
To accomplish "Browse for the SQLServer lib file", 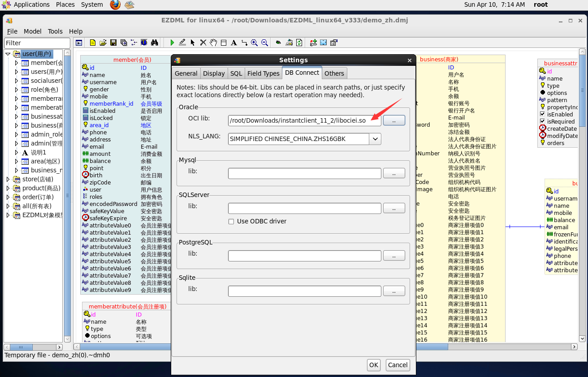I will [x=394, y=208].
